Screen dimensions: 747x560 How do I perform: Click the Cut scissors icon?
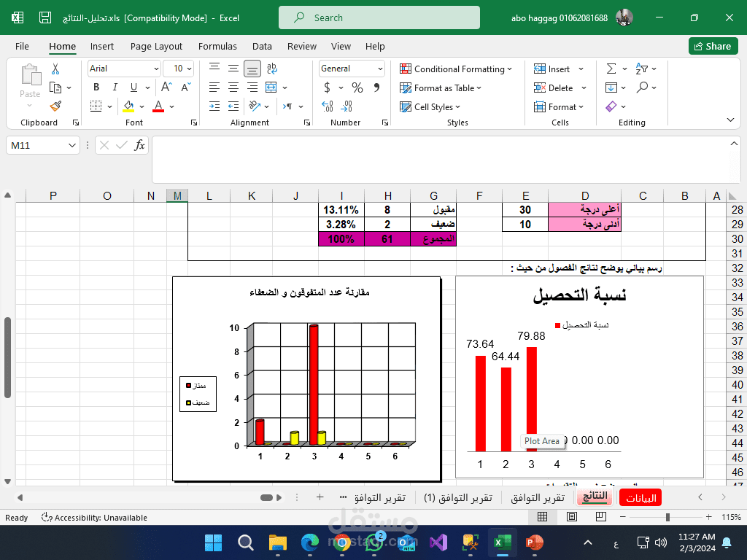point(55,69)
